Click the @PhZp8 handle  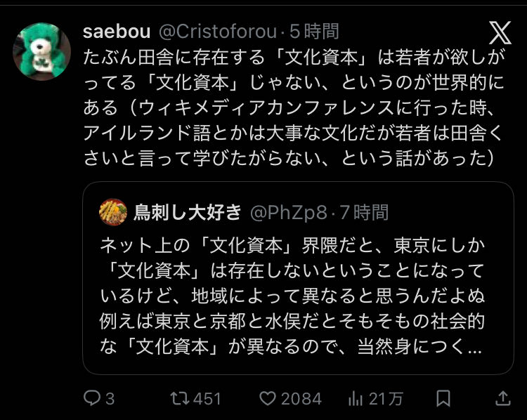coord(289,211)
